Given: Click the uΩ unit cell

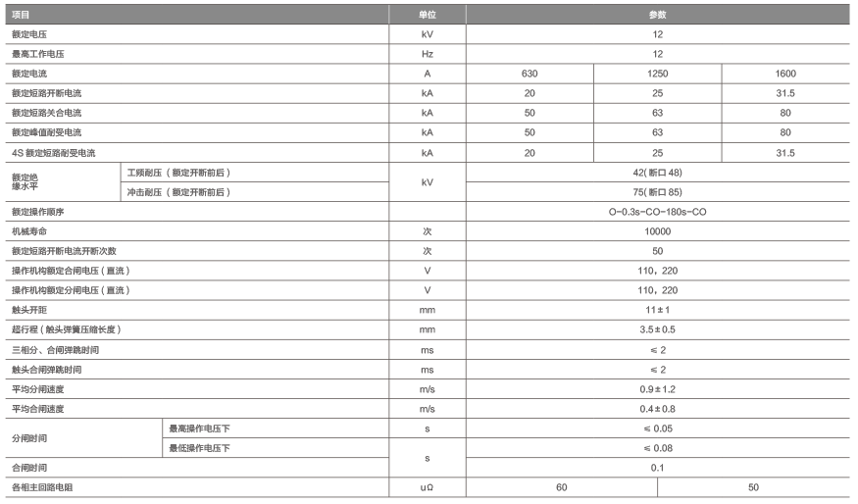Looking at the screenshot, I should (427, 488).
